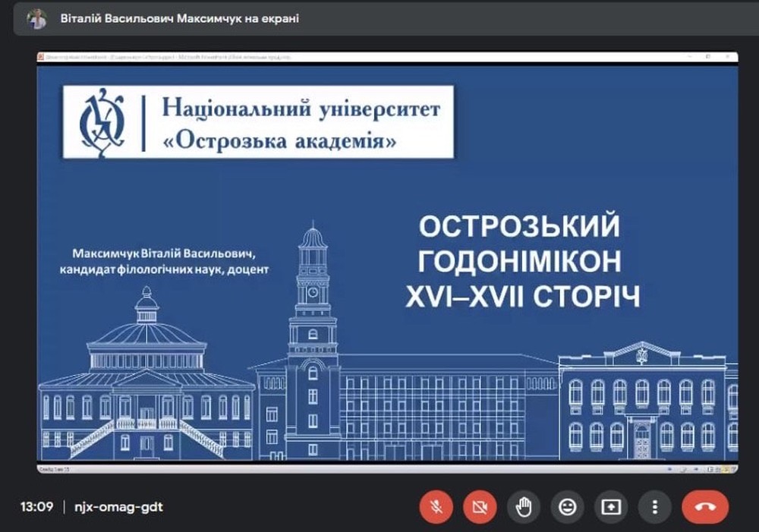Viewport: 759px width, 532px height.
Task: Click 'Максимчук Віталій Васильович' name on slide
Action: [x=163, y=253]
